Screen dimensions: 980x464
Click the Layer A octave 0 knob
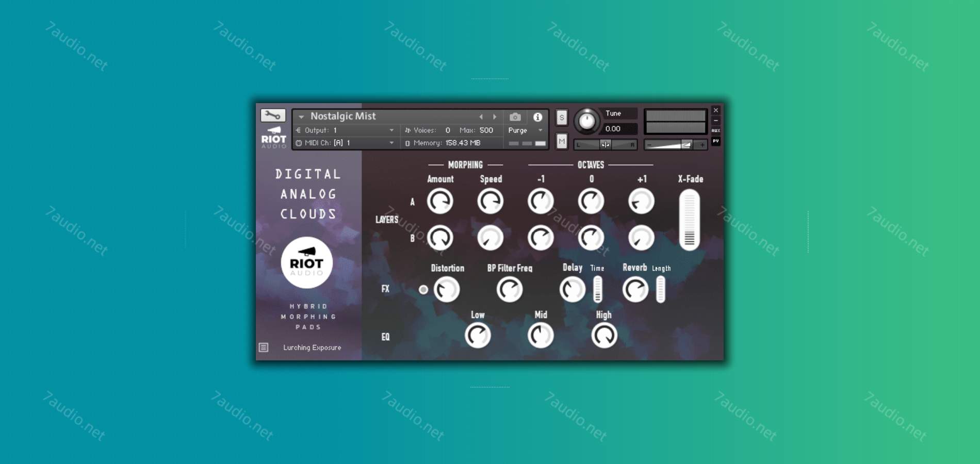point(591,201)
